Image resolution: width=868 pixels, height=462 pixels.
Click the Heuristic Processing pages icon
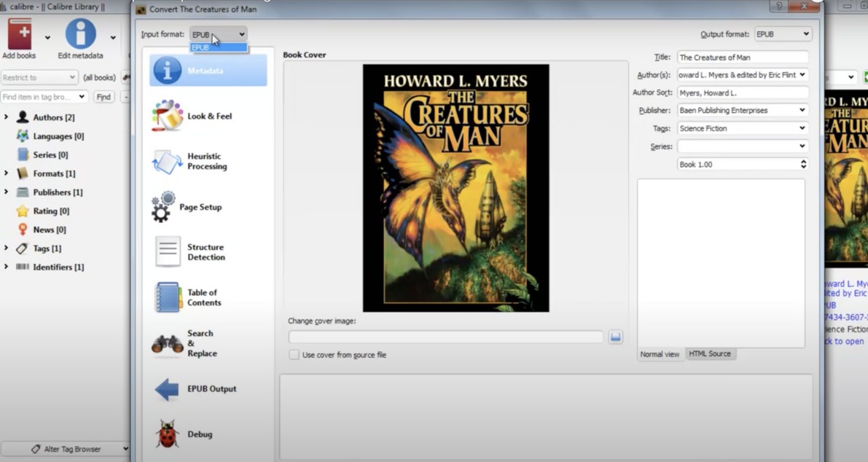[x=167, y=162]
